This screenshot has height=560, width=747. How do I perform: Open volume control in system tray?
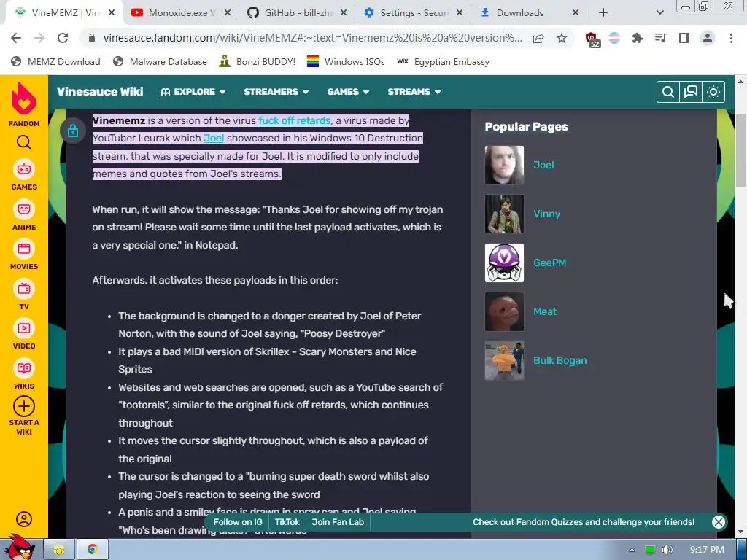667,550
